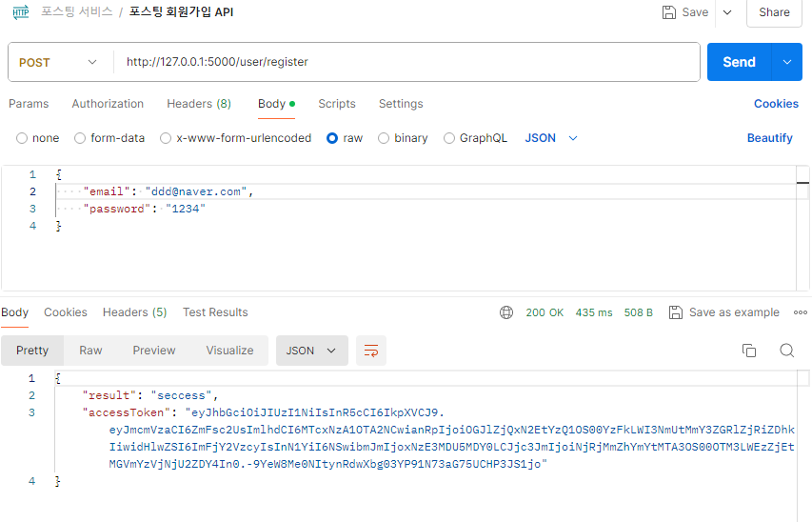Click the 포스팅 회원가입 API request name
Image resolution: width=812 pixels, height=522 pixels.
(x=181, y=12)
